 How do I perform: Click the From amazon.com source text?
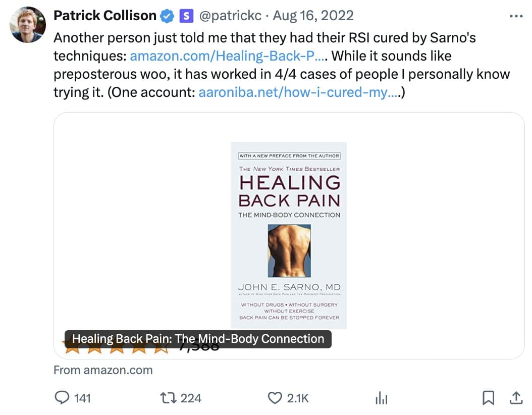click(x=103, y=370)
